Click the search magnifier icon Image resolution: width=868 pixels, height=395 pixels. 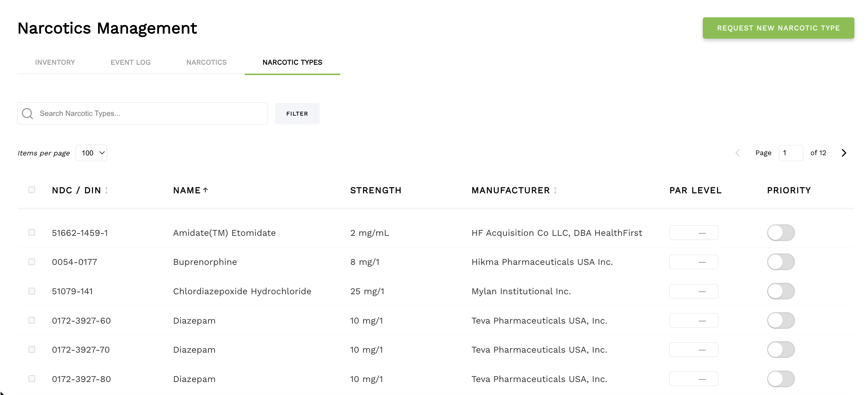coord(27,113)
